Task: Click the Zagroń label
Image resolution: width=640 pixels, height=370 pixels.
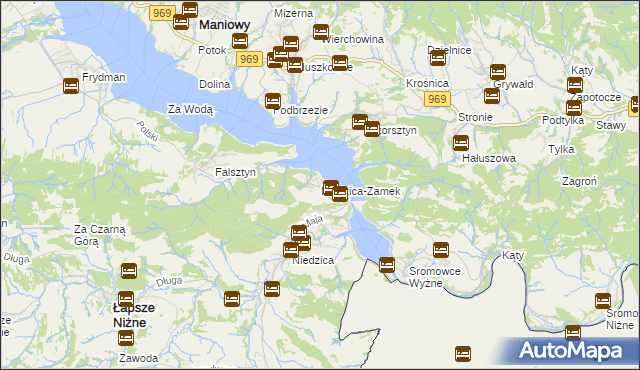Action: [579, 181]
